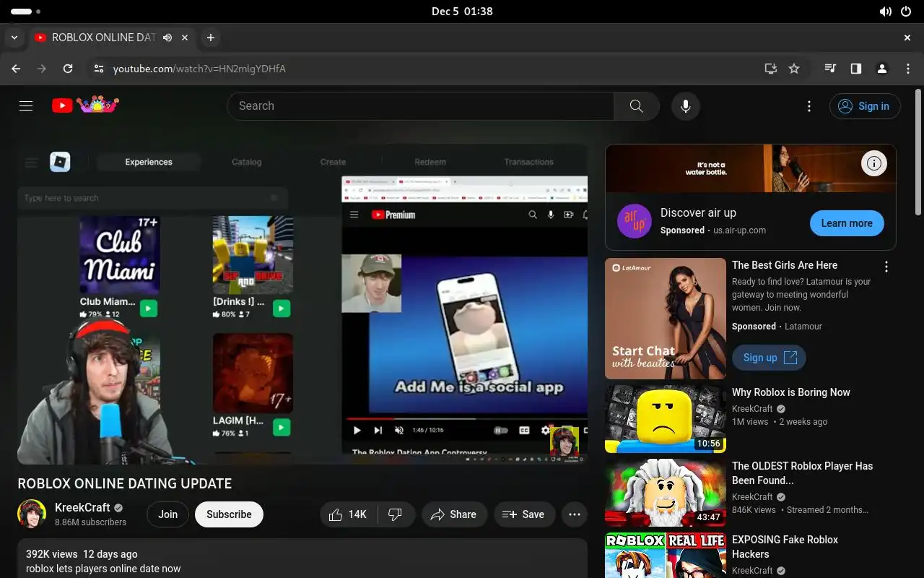Reload the YouTube page
Screen dimensions: 924x578
68,69
